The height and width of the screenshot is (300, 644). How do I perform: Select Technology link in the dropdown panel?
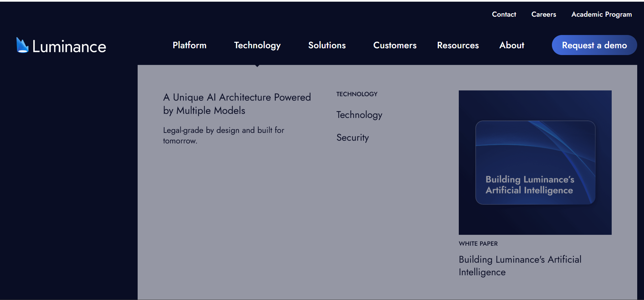(359, 115)
